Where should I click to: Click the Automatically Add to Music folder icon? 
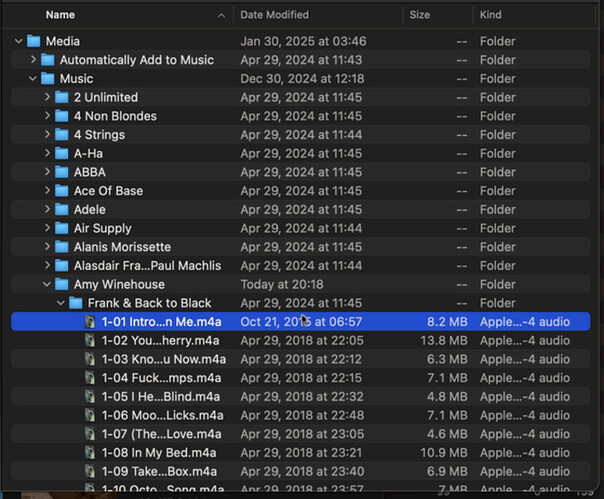tap(48, 60)
